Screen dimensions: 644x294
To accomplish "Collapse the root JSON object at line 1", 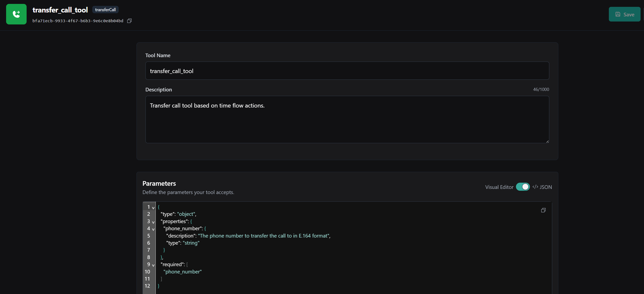I will (x=153, y=207).
